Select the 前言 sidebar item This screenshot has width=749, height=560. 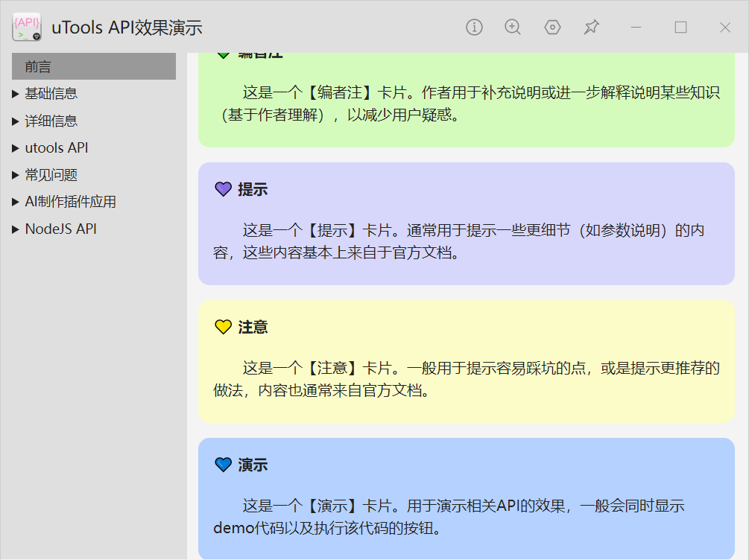pyautogui.click(x=94, y=66)
